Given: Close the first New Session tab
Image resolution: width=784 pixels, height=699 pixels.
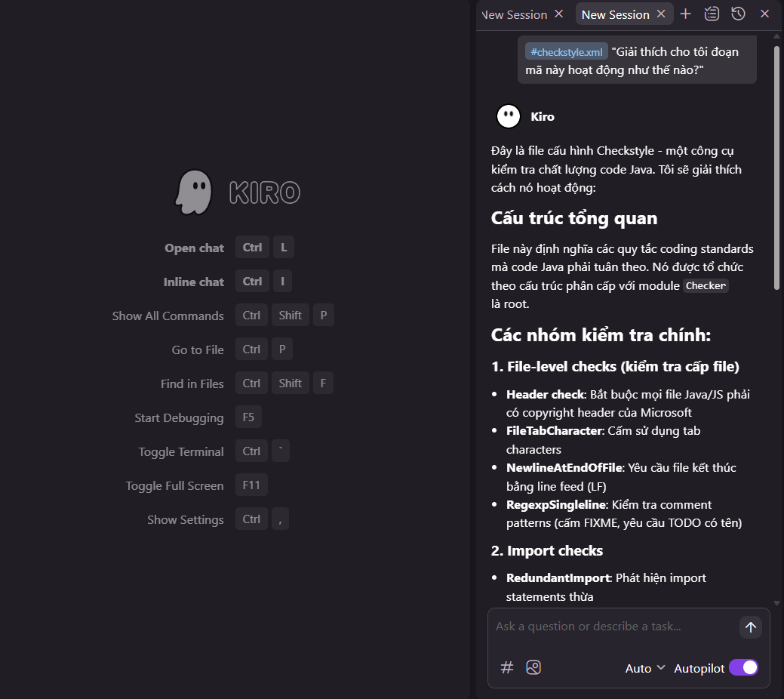Looking at the screenshot, I should coord(558,14).
